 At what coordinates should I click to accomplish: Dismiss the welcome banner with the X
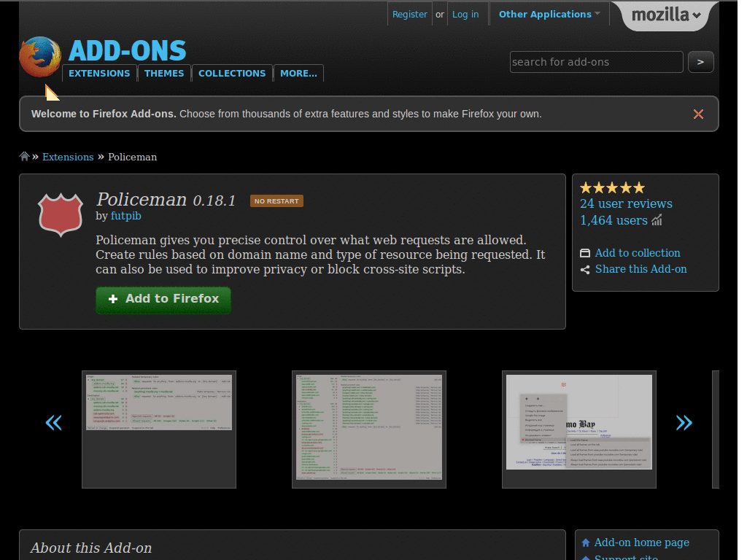pos(698,114)
